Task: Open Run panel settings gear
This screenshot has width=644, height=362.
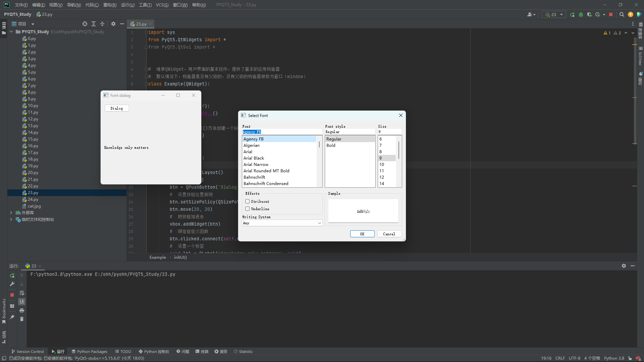Action: (624, 266)
